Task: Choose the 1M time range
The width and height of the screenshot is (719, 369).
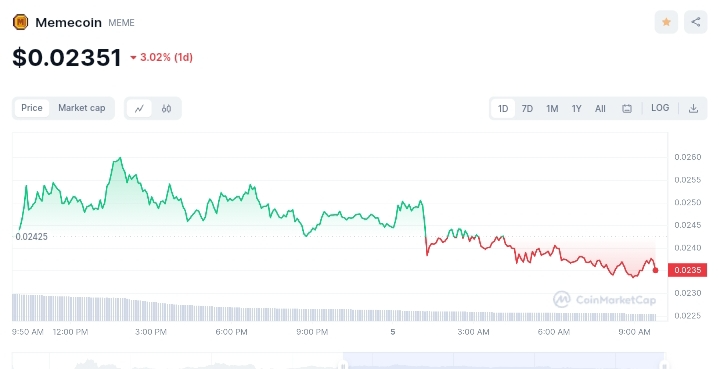Action: point(552,109)
